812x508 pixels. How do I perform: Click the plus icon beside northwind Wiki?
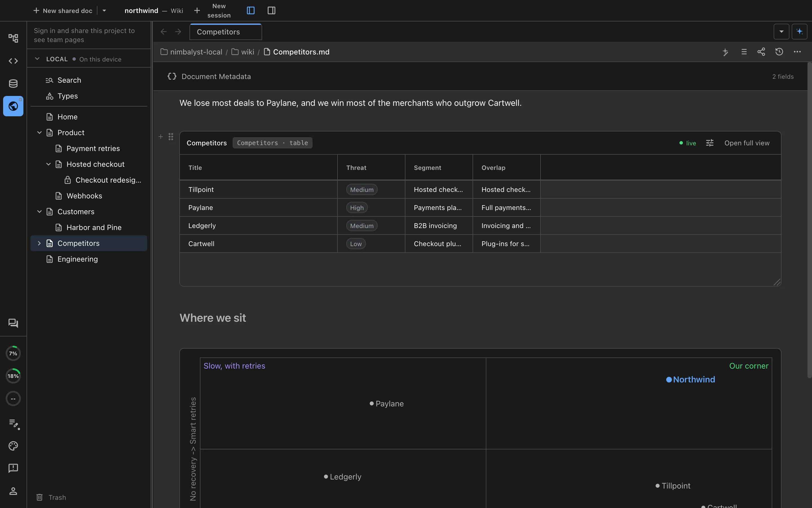[197, 10]
